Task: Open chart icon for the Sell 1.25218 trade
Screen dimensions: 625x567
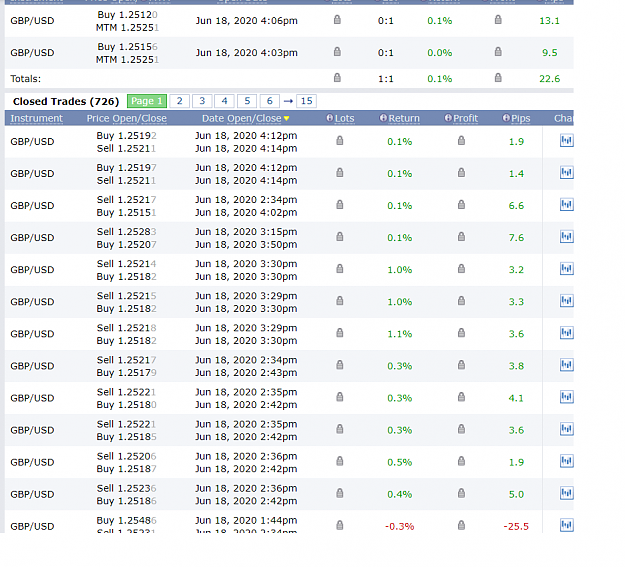Action: [566, 333]
